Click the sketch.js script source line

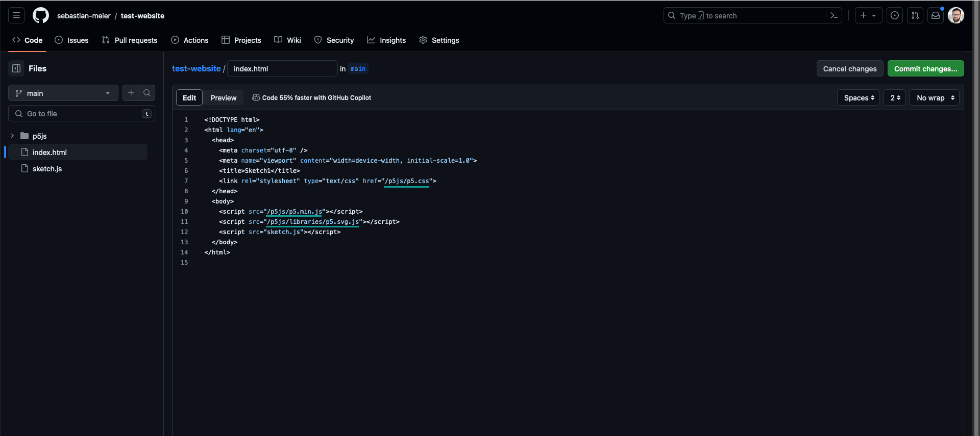[x=280, y=232]
